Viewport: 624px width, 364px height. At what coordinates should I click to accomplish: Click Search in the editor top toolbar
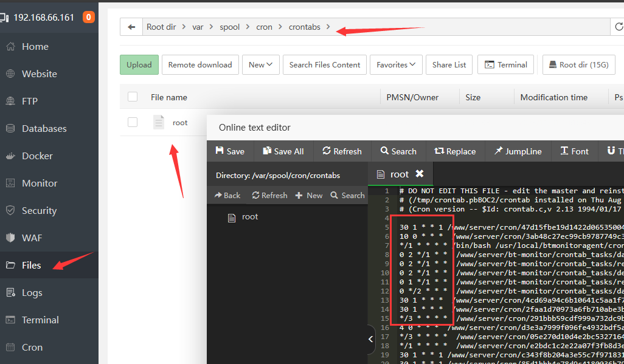coord(398,151)
